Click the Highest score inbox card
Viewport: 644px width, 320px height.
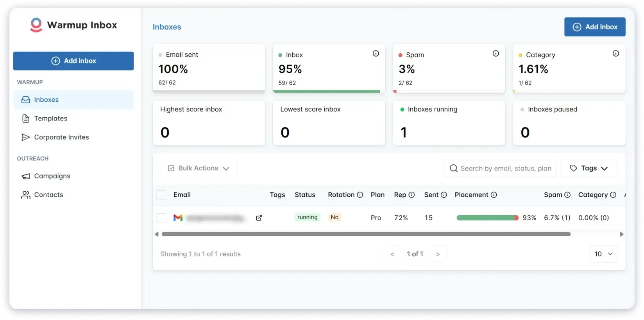tap(209, 123)
